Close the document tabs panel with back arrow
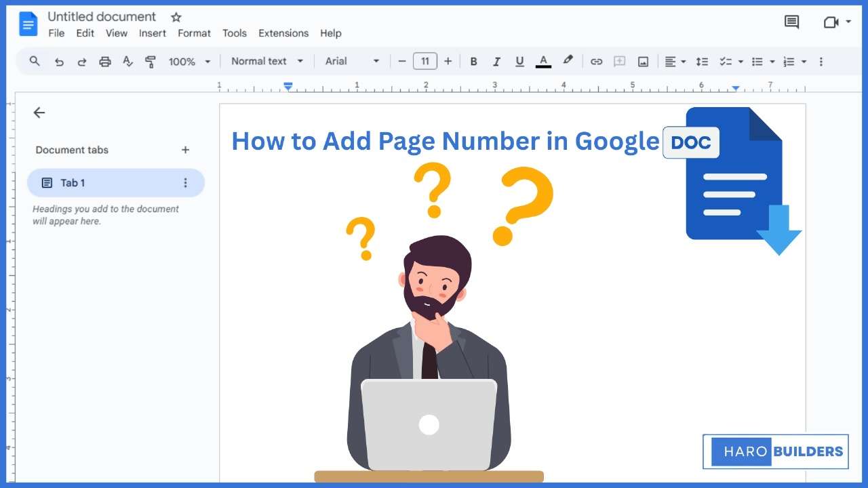The height and width of the screenshot is (488, 868). click(x=39, y=113)
